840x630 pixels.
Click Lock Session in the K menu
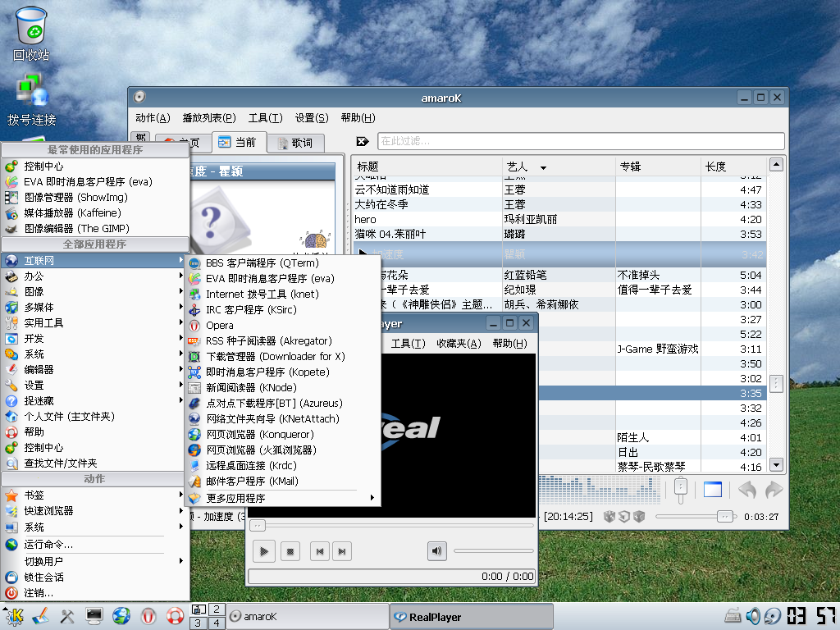[95, 577]
